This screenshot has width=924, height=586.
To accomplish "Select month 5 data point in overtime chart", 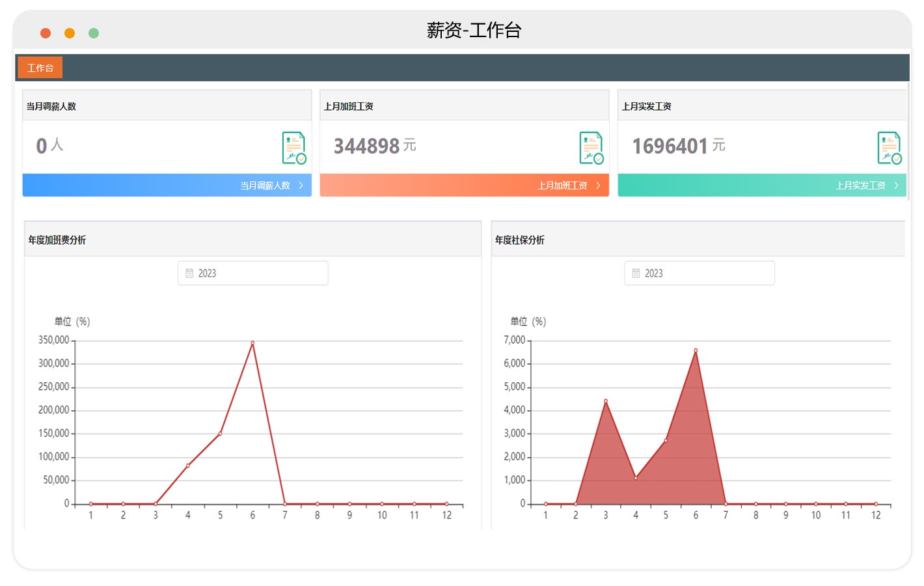I will [x=220, y=434].
